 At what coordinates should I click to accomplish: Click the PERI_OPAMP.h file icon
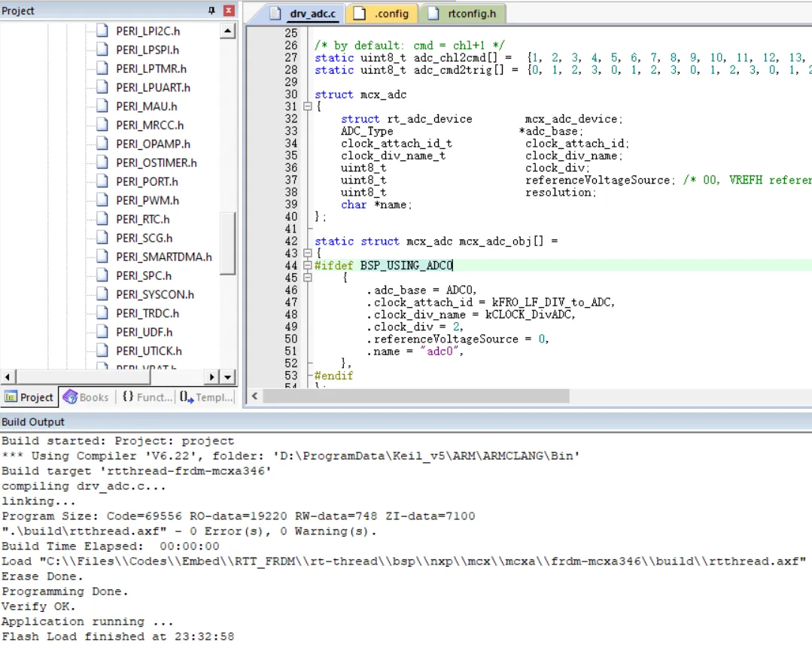pos(102,144)
